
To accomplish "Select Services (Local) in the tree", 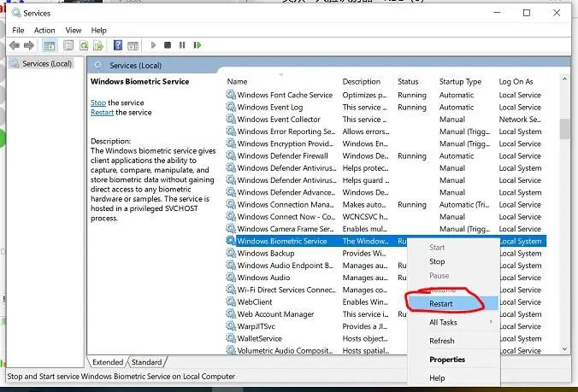I will tap(47, 63).
